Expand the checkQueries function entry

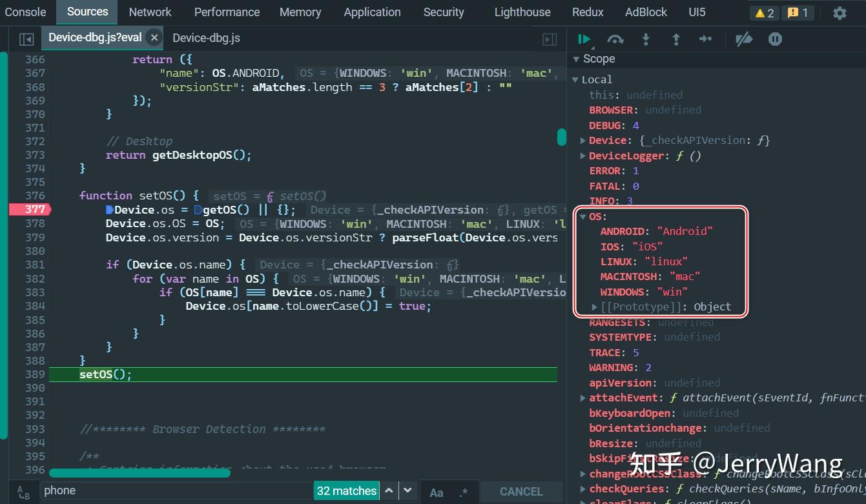pos(582,489)
